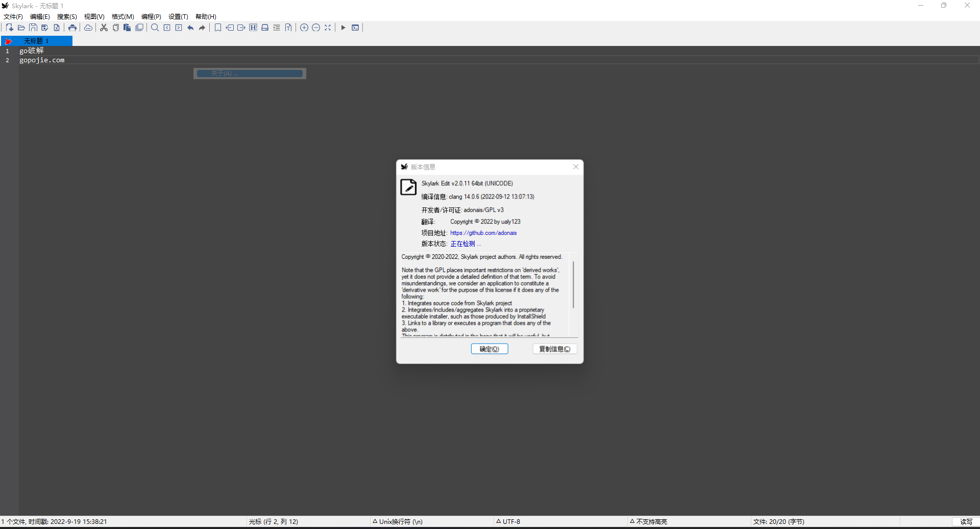Click the cloud remote server icon
The image size is (980, 529).
pyautogui.click(x=88, y=28)
